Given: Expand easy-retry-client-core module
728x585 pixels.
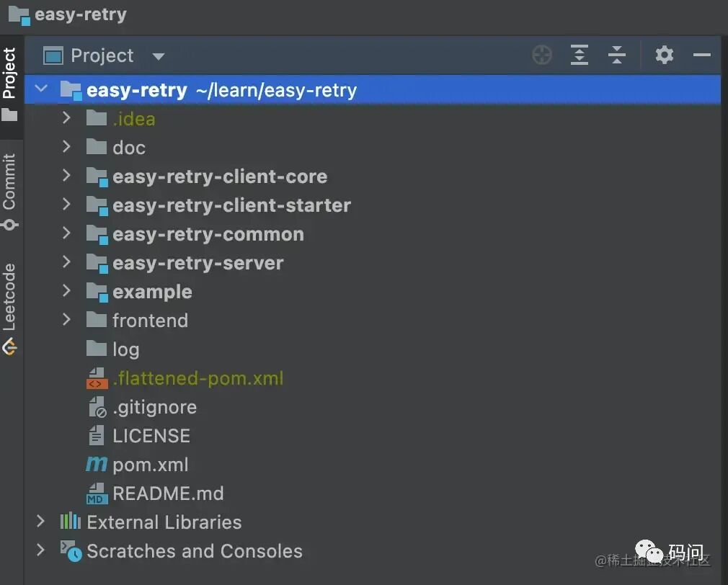Looking at the screenshot, I should click(x=66, y=175).
